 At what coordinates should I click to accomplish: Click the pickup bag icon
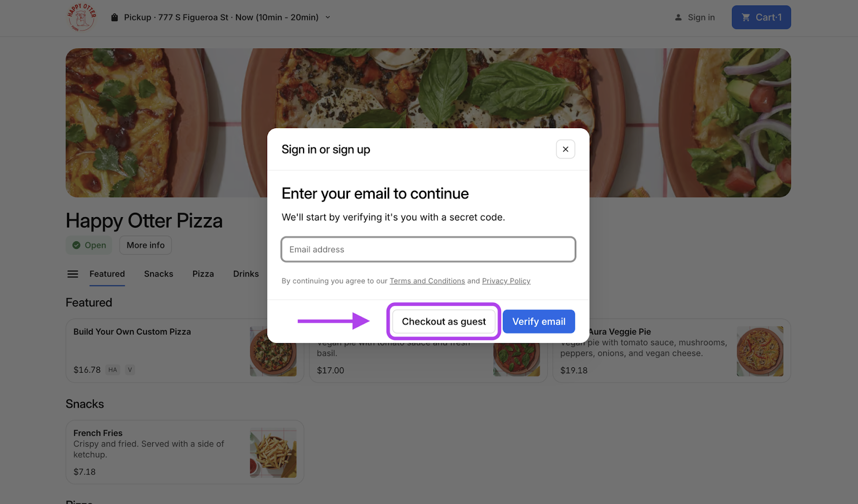click(x=114, y=18)
